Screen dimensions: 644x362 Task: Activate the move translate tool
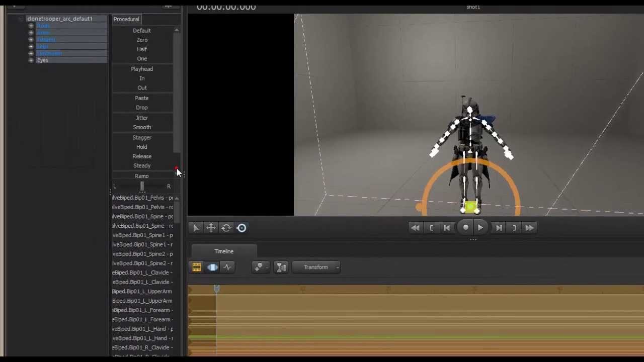tap(211, 228)
